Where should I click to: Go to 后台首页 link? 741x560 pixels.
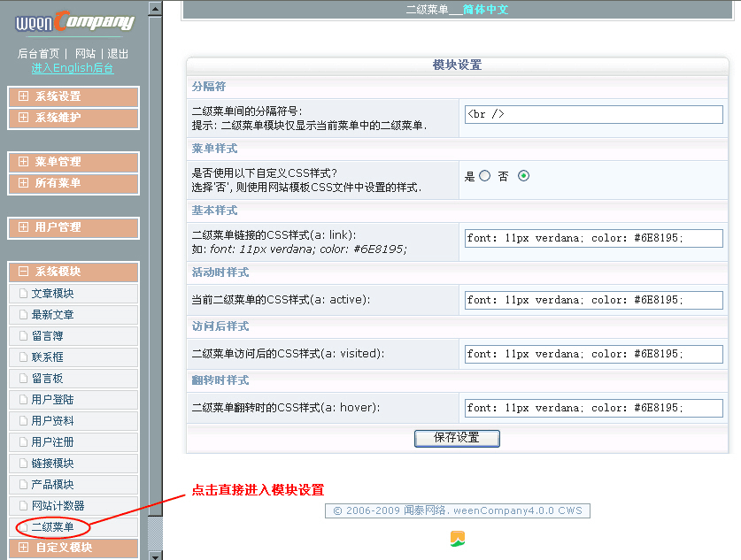39,54
